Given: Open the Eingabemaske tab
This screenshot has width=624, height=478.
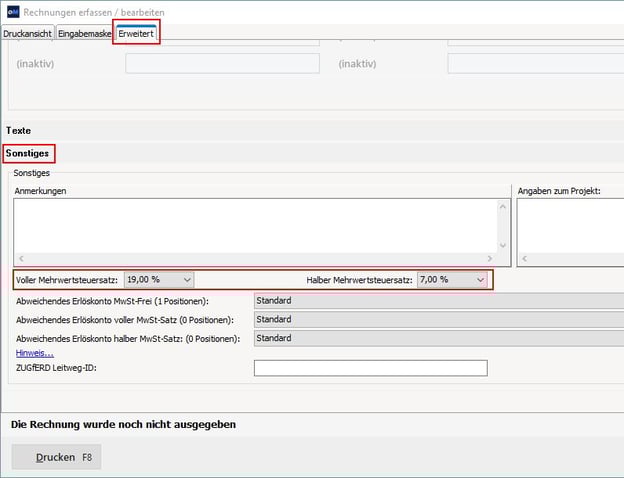Looking at the screenshot, I should tap(85, 33).
